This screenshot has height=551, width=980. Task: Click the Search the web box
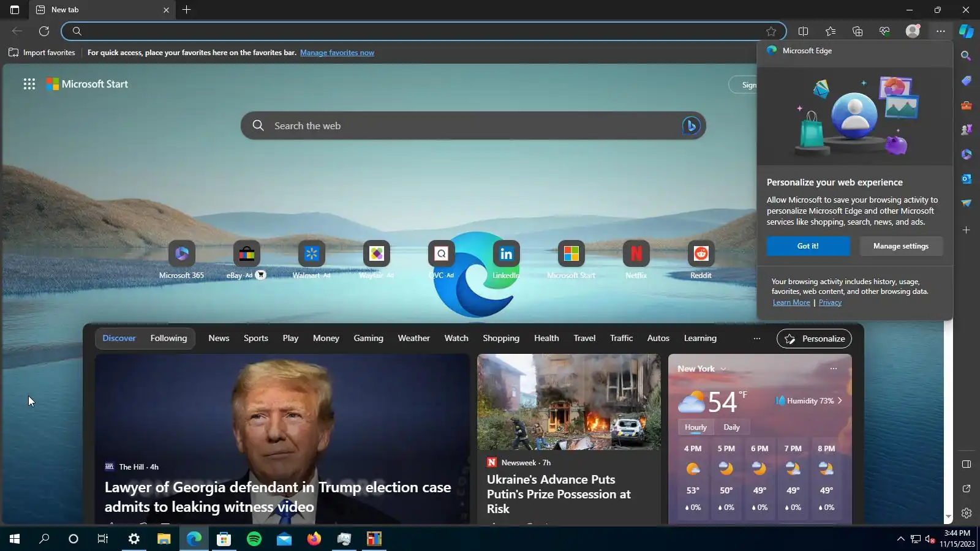[473, 126]
